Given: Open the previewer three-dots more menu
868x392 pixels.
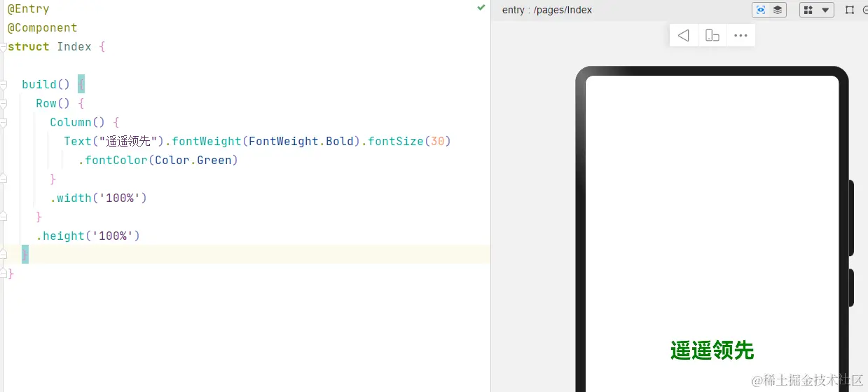Looking at the screenshot, I should pyautogui.click(x=740, y=35).
